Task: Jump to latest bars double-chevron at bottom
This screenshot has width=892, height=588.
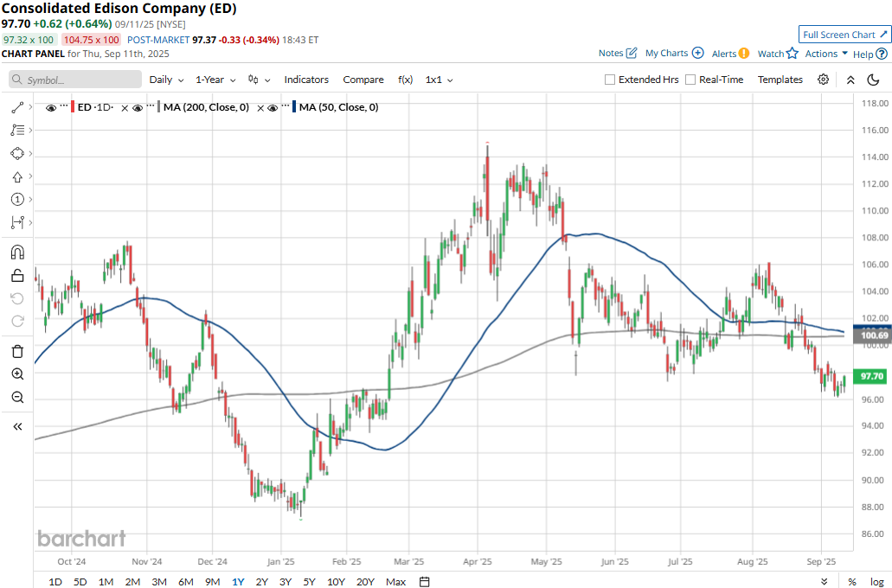Action: tap(825, 581)
